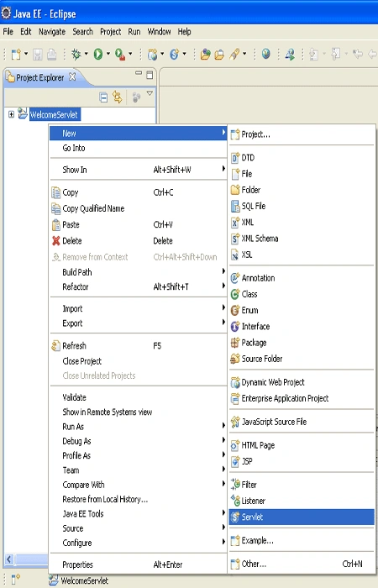Select Interface in the New submenu
Screen dimensions: 378x588
pyautogui.click(x=301, y=327)
